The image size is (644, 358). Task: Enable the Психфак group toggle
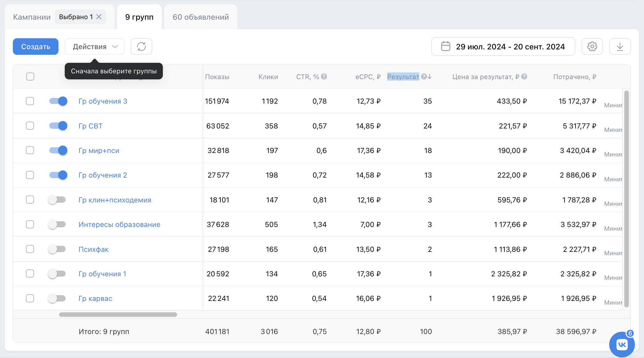(57, 249)
